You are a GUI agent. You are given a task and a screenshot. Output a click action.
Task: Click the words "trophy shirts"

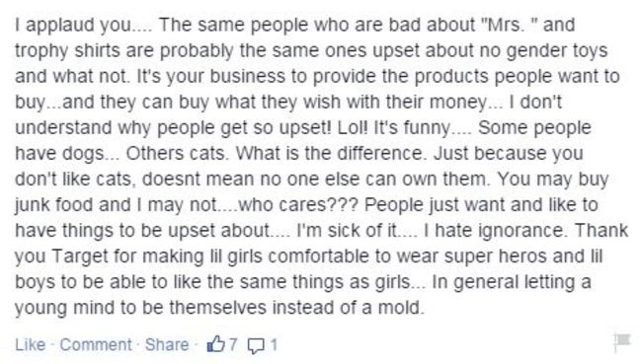pyautogui.click(x=68, y=50)
